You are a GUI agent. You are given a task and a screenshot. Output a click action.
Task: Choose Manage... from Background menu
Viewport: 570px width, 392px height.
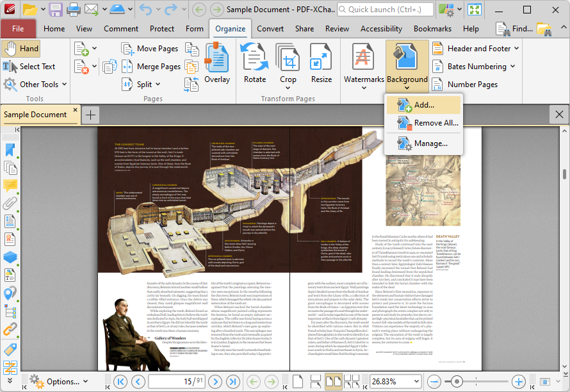pyautogui.click(x=423, y=143)
